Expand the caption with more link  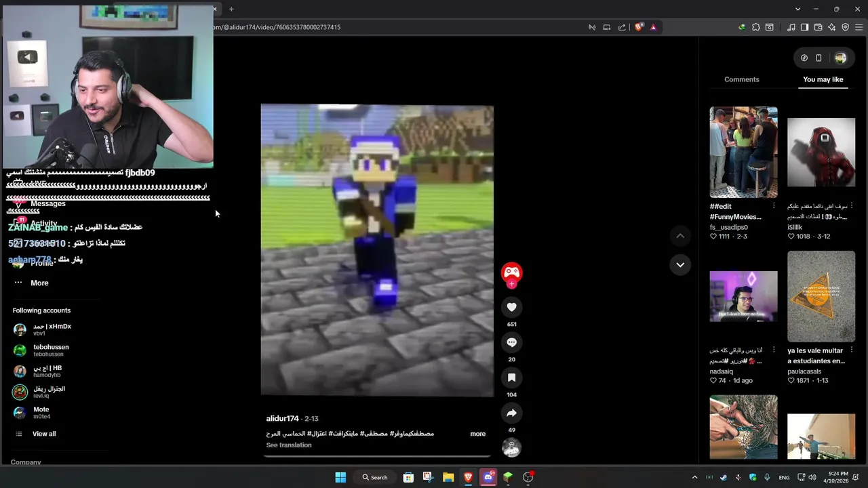click(x=477, y=434)
